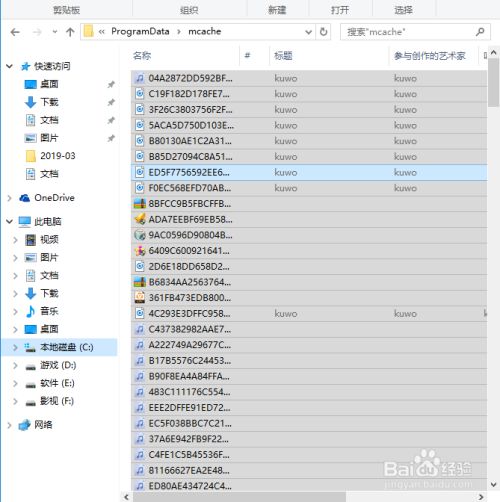Image resolution: width=500 pixels, height=502 pixels.
Task: Select file ADA7EEBF69EB58
Action: [309, 220]
